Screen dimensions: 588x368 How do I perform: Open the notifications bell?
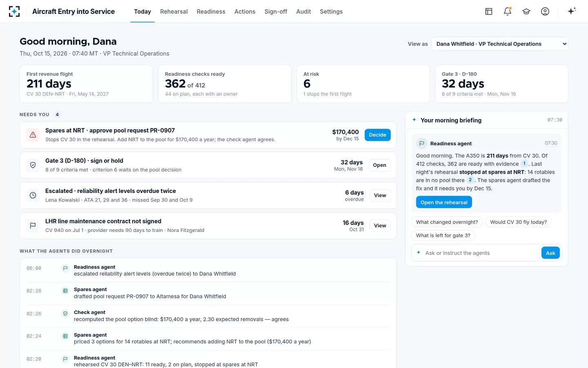(508, 11)
